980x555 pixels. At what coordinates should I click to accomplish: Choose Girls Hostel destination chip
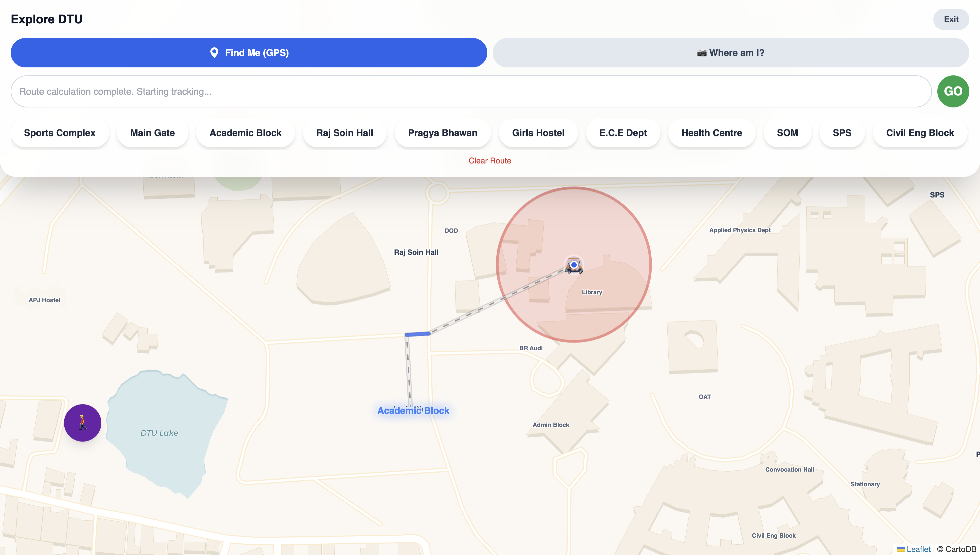[x=538, y=133]
